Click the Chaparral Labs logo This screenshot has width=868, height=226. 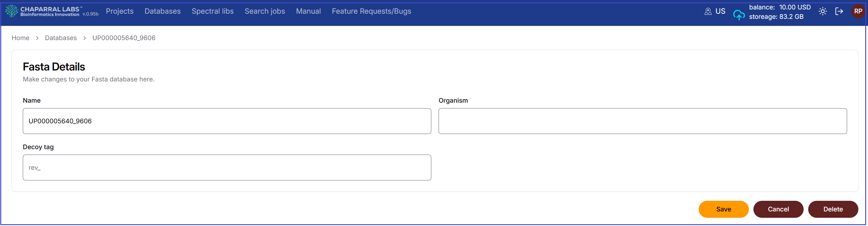click(43, 12)
